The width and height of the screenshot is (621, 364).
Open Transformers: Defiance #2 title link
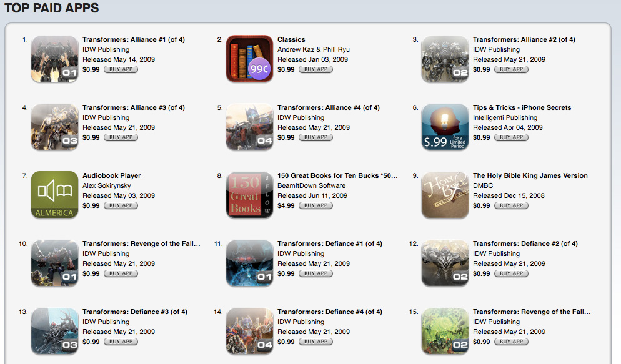click(x=525, y=243)
